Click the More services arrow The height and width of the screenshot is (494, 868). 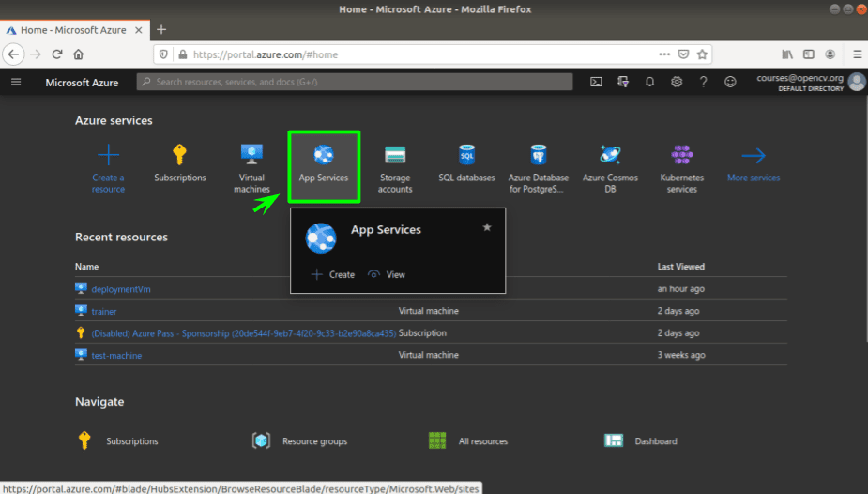click(754, 156)
